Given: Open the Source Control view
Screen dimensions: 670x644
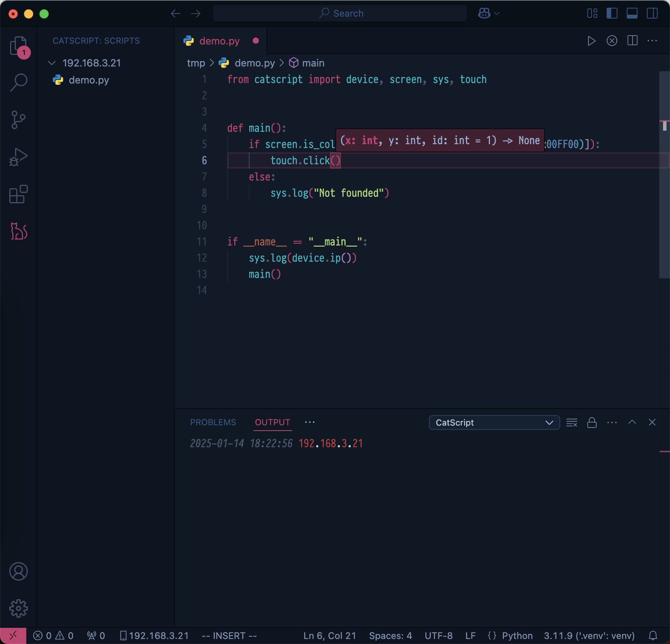Looking at the screenshot, I should point(18,119).
